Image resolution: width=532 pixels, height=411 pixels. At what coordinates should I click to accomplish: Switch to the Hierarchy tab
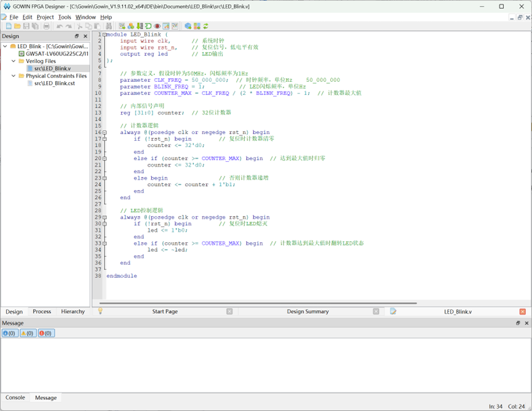click(x=73, y=311)
